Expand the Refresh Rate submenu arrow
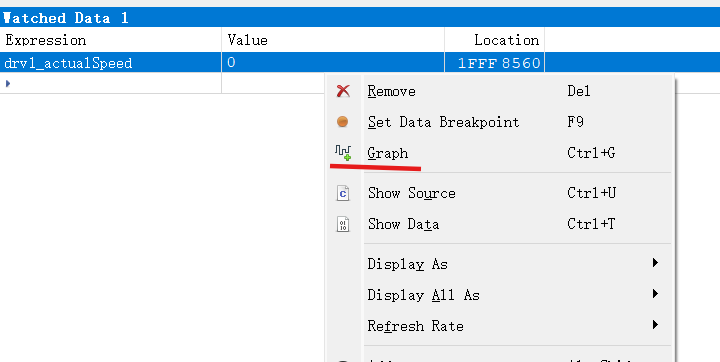Image resolution: width=720 pixels, height=362 pixels. (655, 325)
